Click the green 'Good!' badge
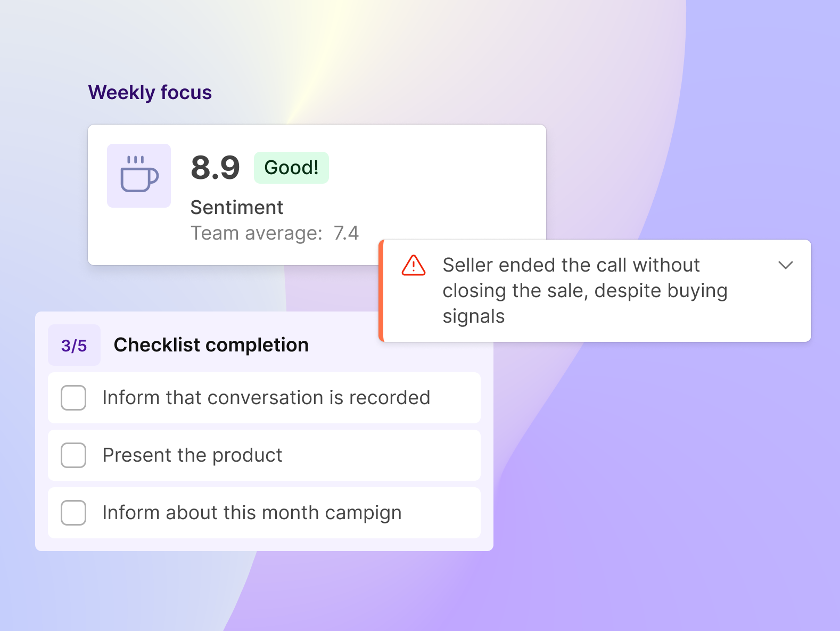The height and width of the screenshot is (631, 840). 291,168
